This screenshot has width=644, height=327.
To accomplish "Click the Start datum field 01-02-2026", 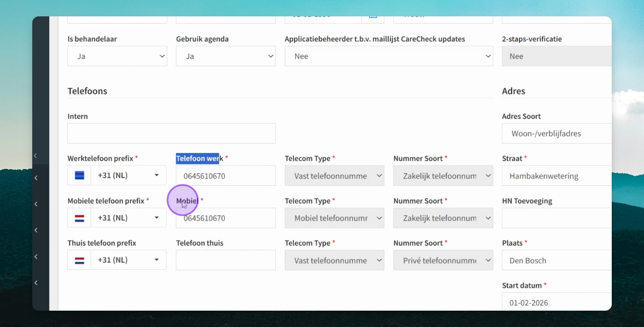I will (556, 302).
